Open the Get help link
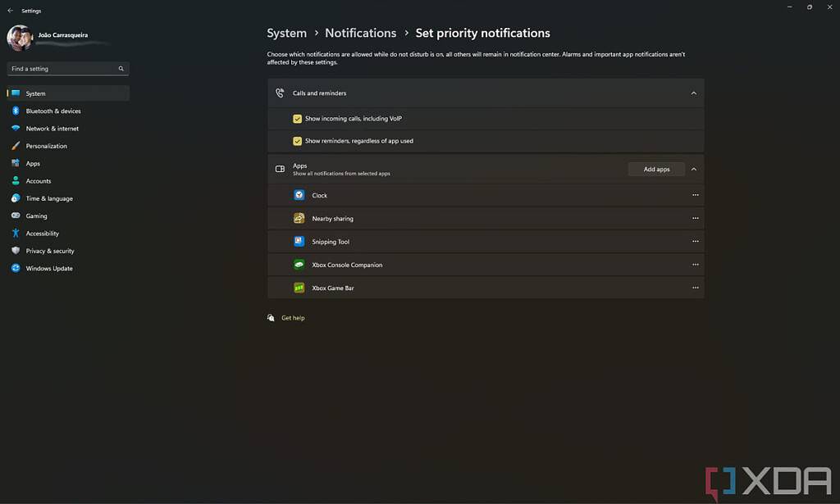840x504 pixels. 293,318
